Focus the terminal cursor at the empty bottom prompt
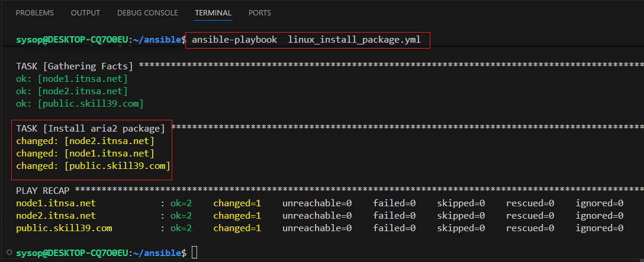This screenshot has width=644, height=262. [195, 253]
